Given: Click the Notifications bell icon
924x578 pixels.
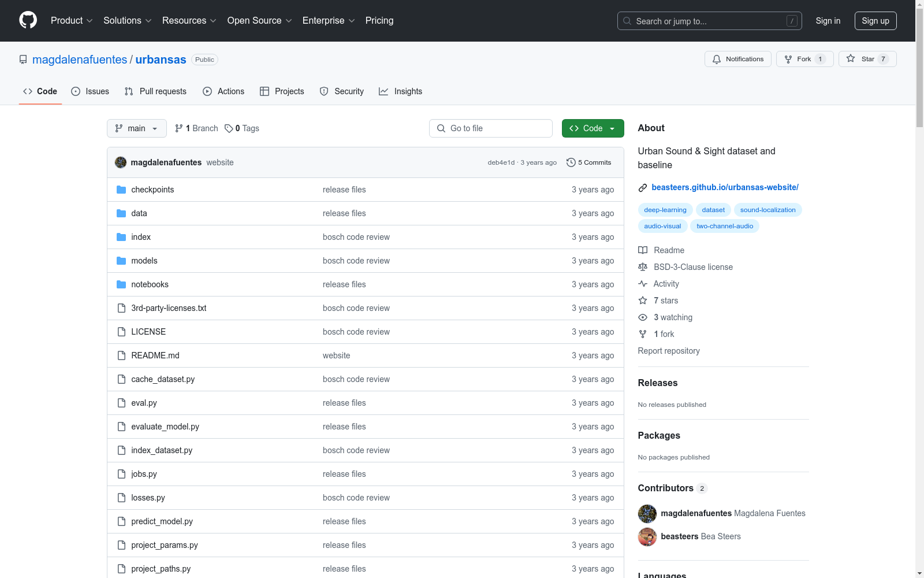Looking at the screenshot, I should pyautogui.click(x=717, y=59).
